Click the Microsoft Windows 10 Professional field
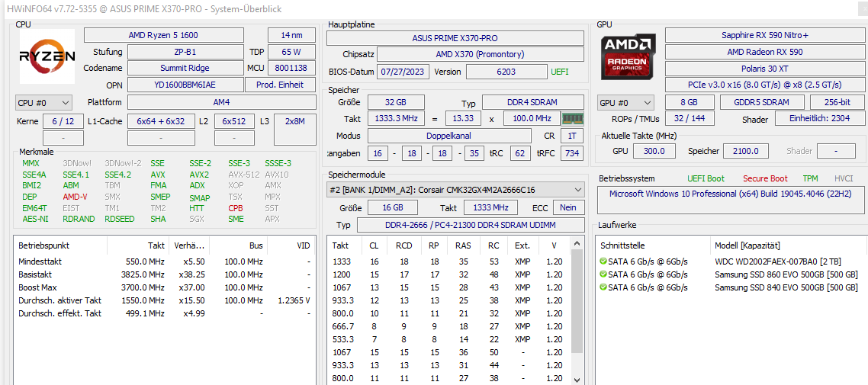Screen dimensions: 868x385 coord(731,201)
